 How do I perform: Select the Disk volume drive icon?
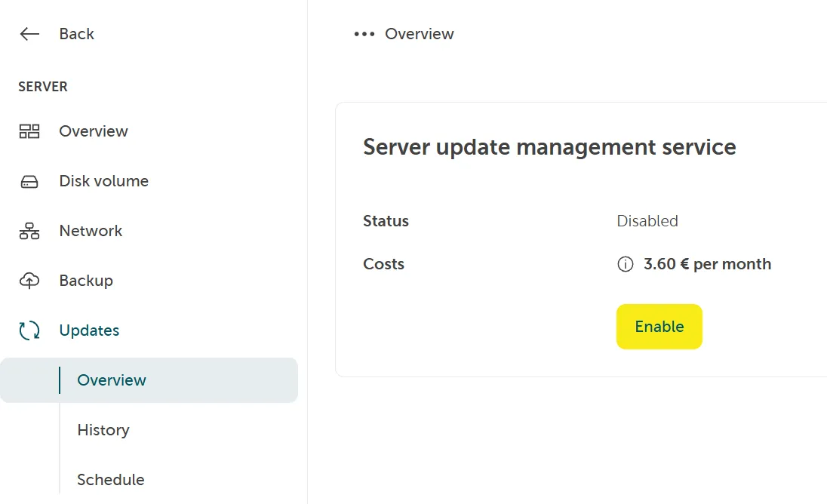click(x=29, y=180)
